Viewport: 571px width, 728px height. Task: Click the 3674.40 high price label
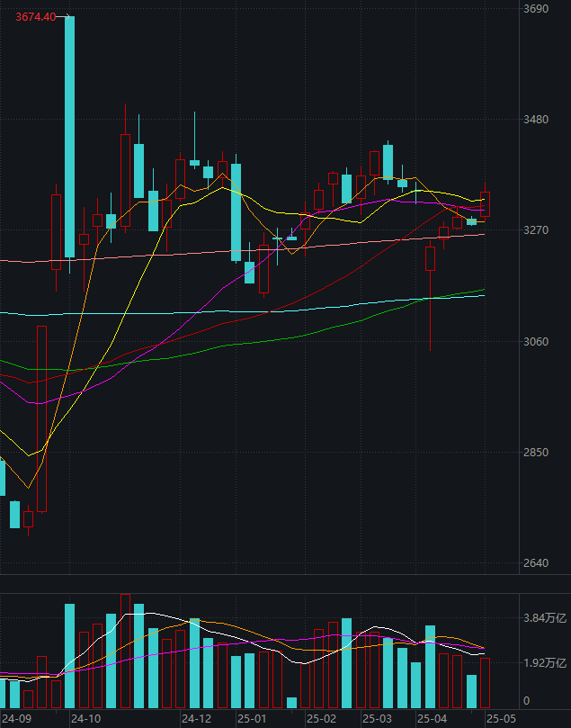(36, 17)
